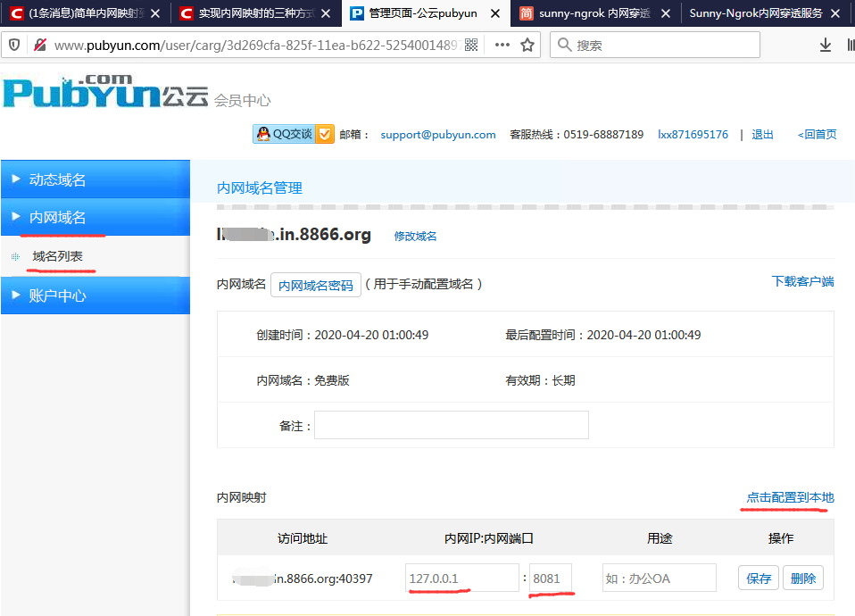Image resolution: width=855 pixels, height=616 pixels.
Task: Open 域名列表 in the sidebar
Action: (57, 256)
